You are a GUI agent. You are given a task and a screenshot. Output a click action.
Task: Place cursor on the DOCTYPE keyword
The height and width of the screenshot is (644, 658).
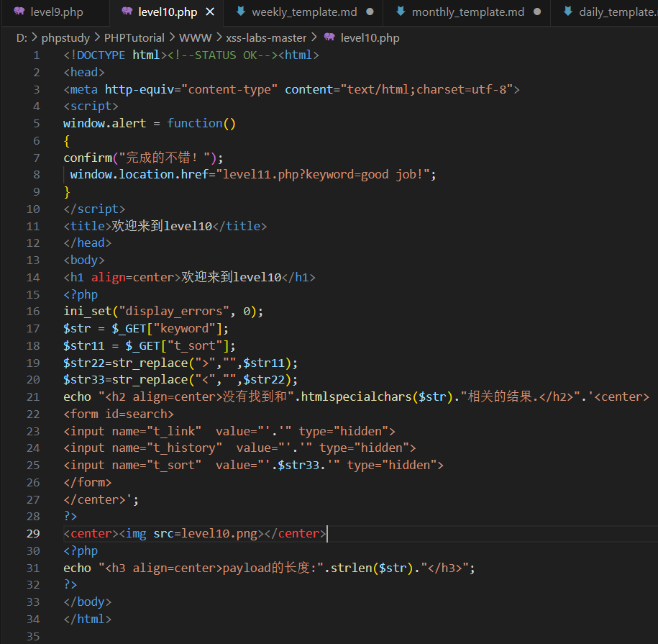pyautogui.click(x=101, y=55)
